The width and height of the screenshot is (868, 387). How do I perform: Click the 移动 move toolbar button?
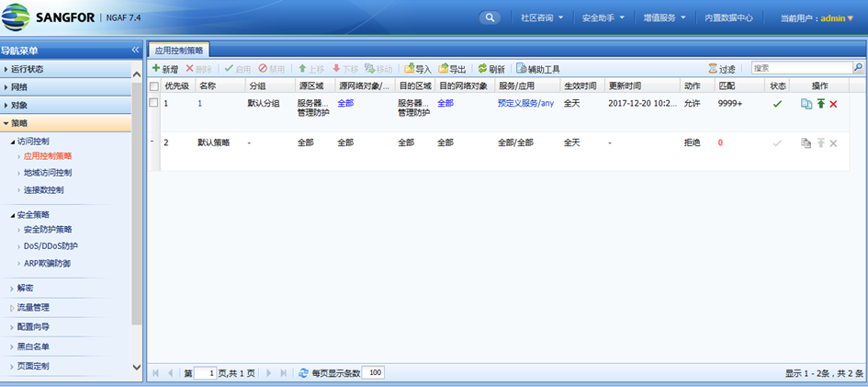[378, 69]
